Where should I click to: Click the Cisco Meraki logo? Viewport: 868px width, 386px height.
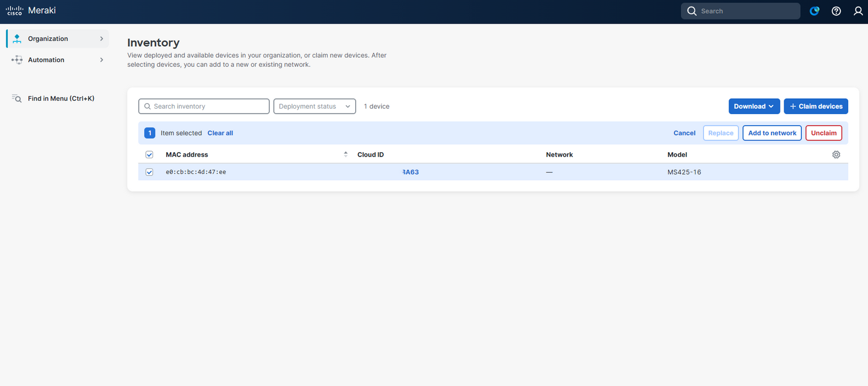coord(31,10)
